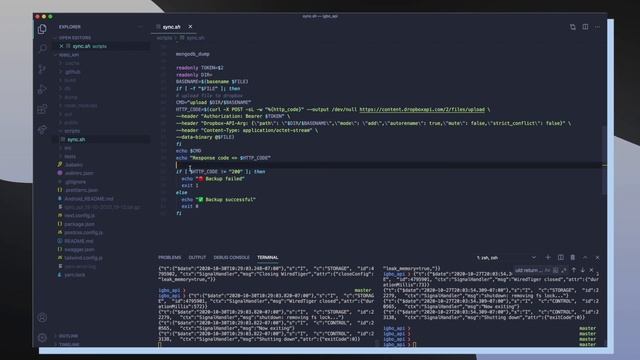640x360 pixels.
Task: Open swagger.json in explorer
Action: [x=79, y=249]
